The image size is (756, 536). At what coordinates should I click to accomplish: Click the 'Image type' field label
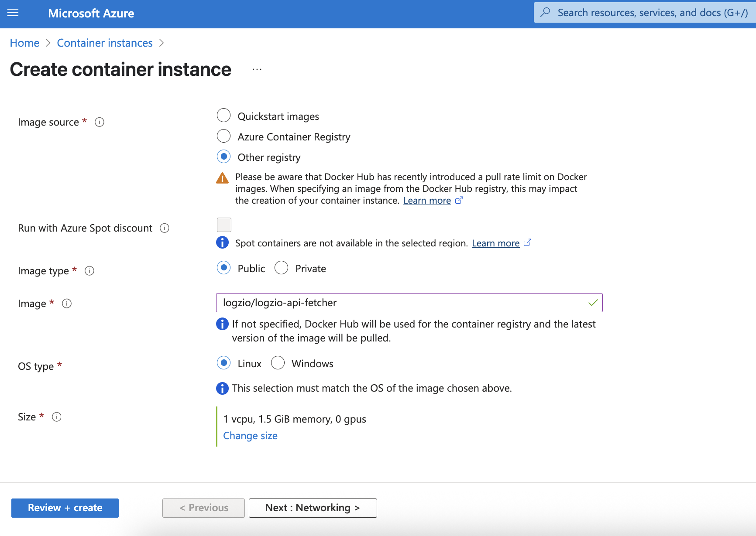click(43, 271)
